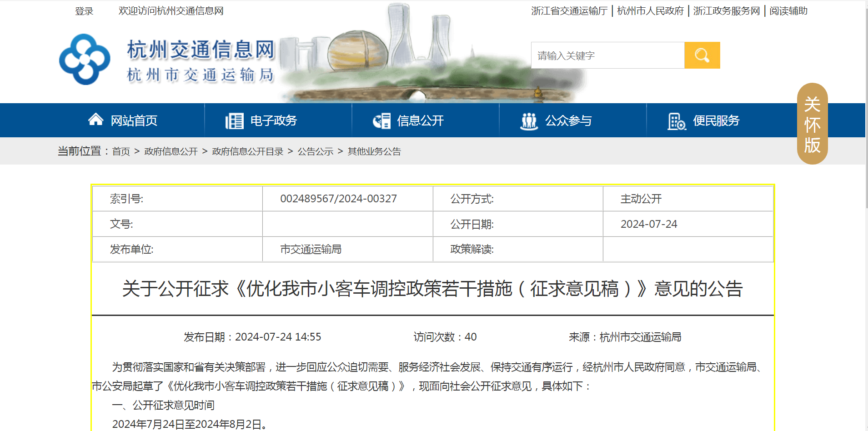Visit 浙江政务服务网 link
This screenshot has height=431, width=868.
click(726, 11)
